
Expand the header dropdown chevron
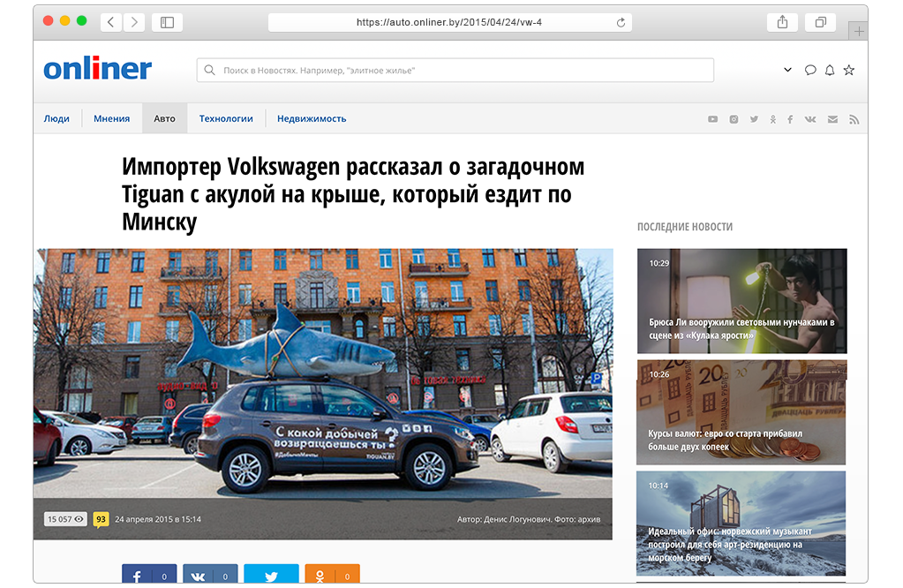coord(787,70)
